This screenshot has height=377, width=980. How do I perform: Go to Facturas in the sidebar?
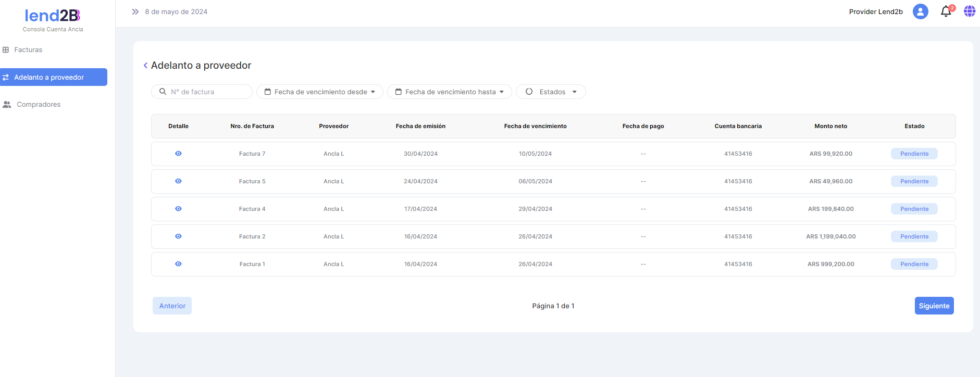(x=28, y=50)
